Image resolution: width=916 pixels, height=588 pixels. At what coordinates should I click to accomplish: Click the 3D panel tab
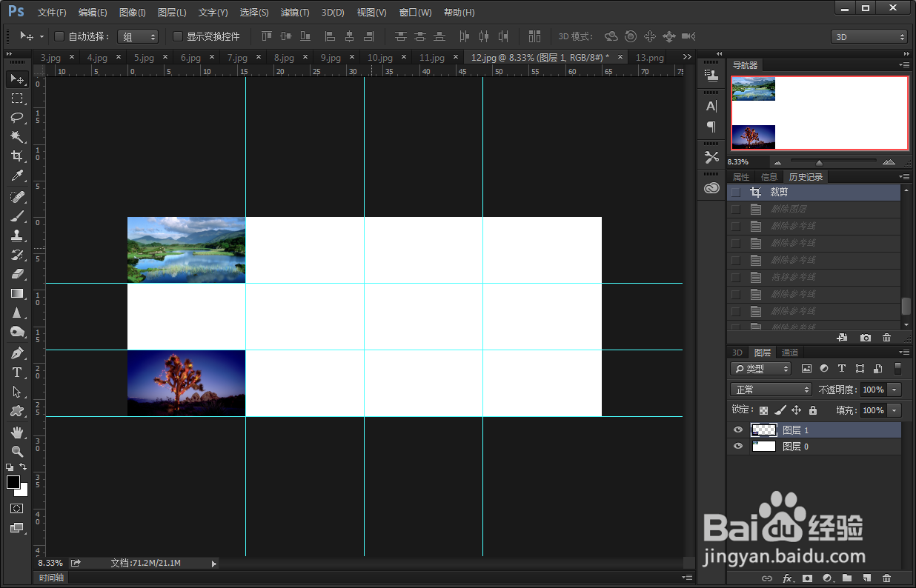pyautogui.click(x=737, y=353)
